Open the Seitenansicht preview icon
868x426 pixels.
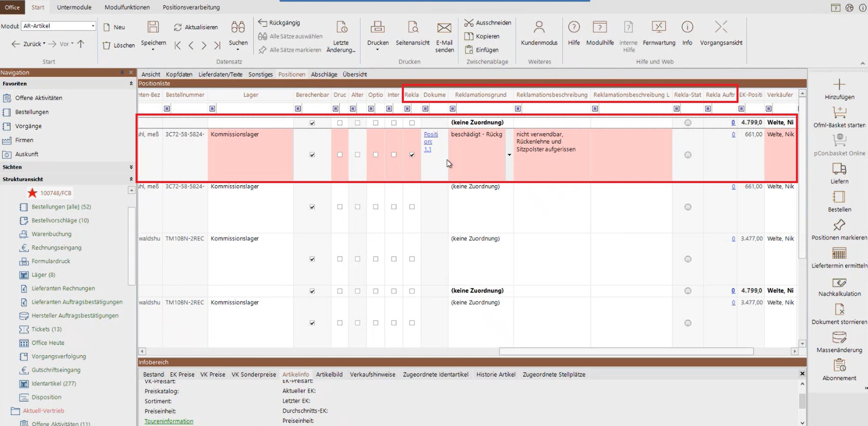tap(412, 28)
